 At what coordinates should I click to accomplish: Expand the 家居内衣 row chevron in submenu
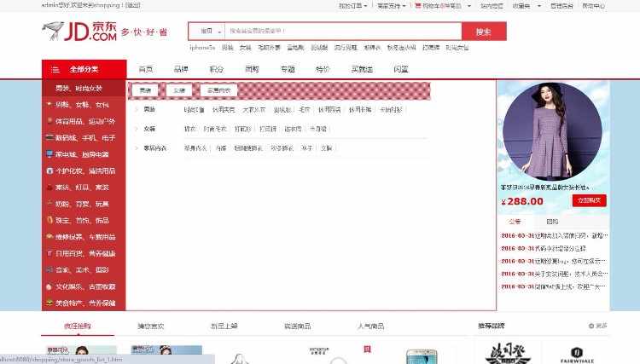(x=137, y=148)
